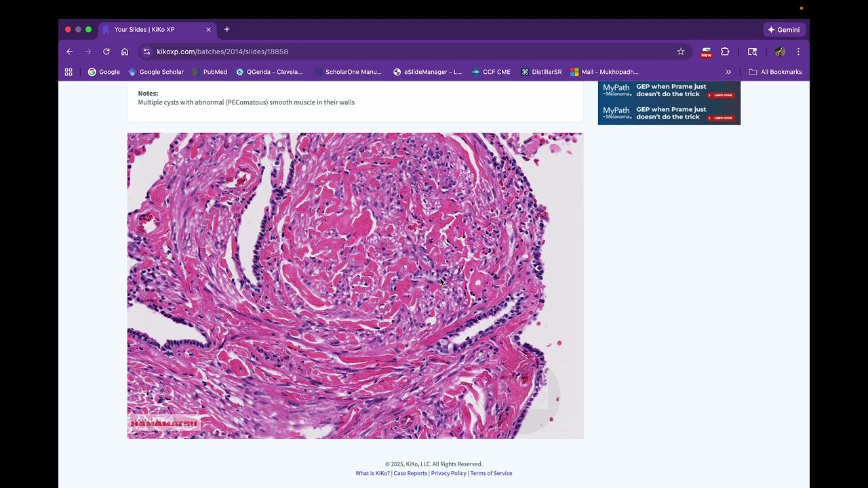This screenshot has height=488, width=868.
Task: Open the tab search and media icon
Action: click(752, 52)
